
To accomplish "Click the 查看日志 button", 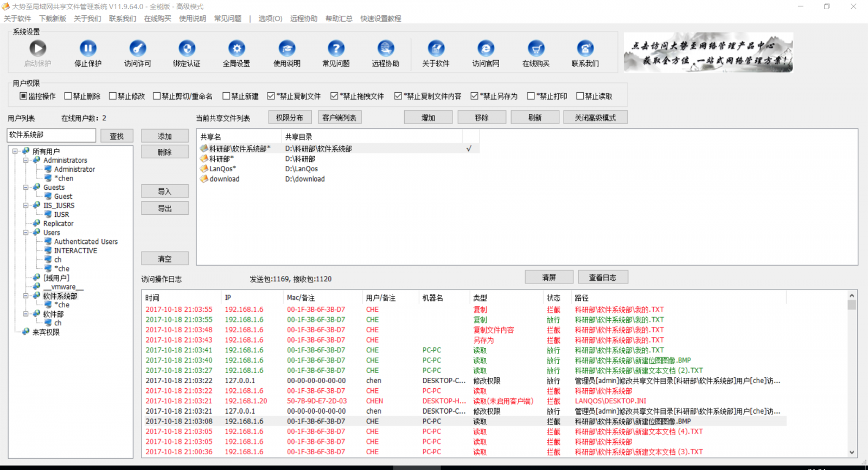I will (603, 277).
